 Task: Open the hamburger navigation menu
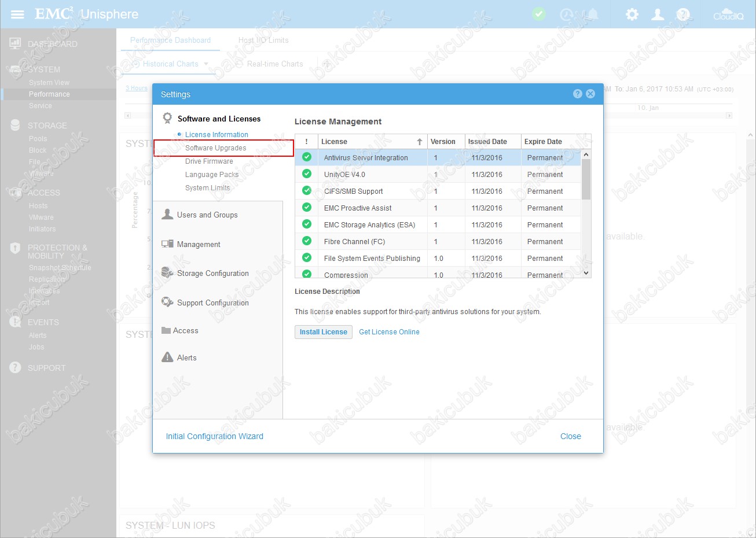coord(17,14)
